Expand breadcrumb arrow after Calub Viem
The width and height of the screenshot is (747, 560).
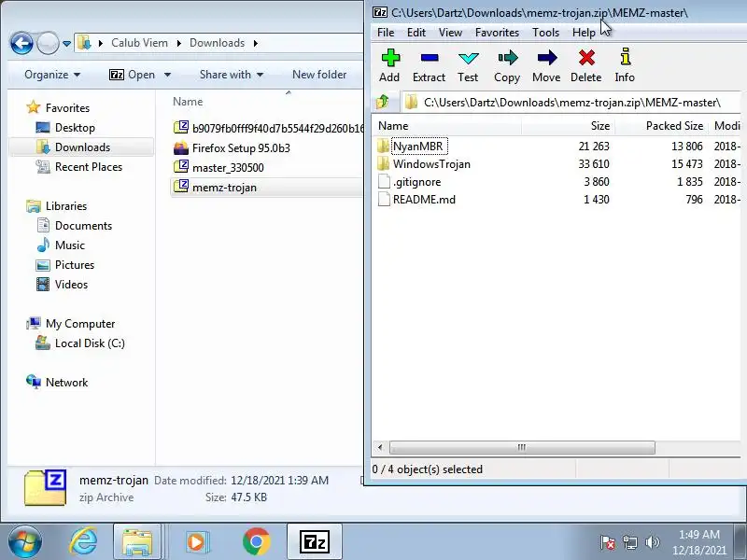click(x=179, y=43)
